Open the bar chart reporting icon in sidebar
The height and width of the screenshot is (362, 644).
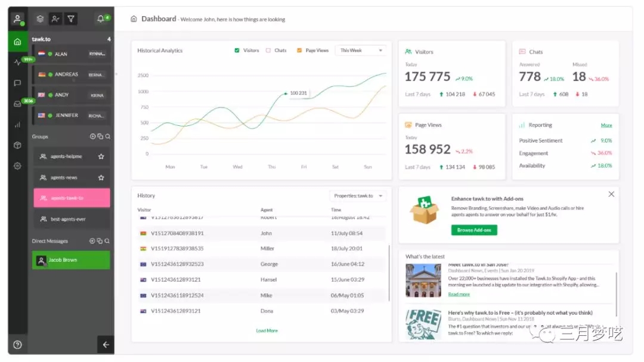point(17,125)
